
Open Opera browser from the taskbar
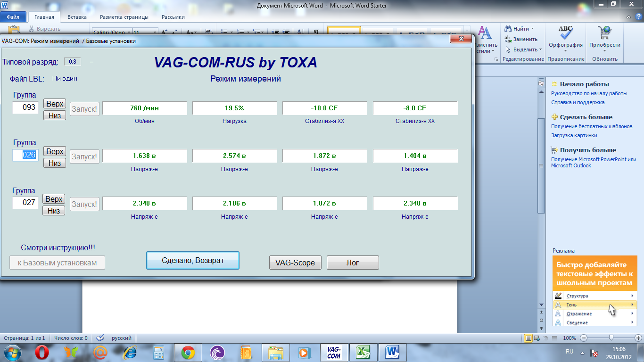(42, 353)
